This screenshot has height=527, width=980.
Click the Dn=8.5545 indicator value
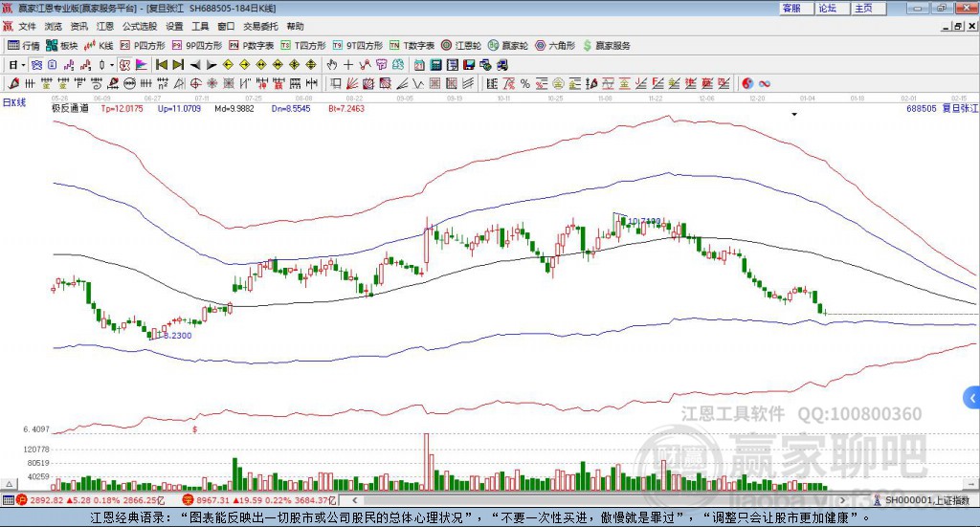[x=291, y=108]
